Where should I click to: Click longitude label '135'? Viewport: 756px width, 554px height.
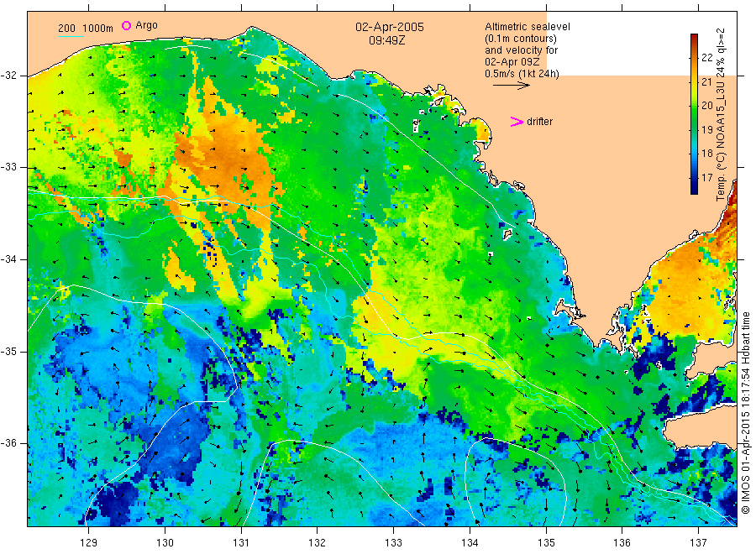tap(546, 543)
